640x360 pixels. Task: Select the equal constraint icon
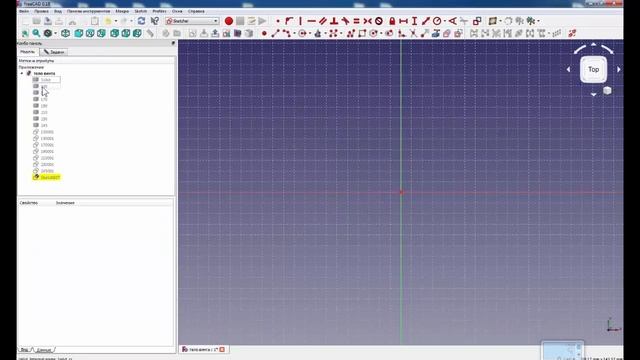356,21
